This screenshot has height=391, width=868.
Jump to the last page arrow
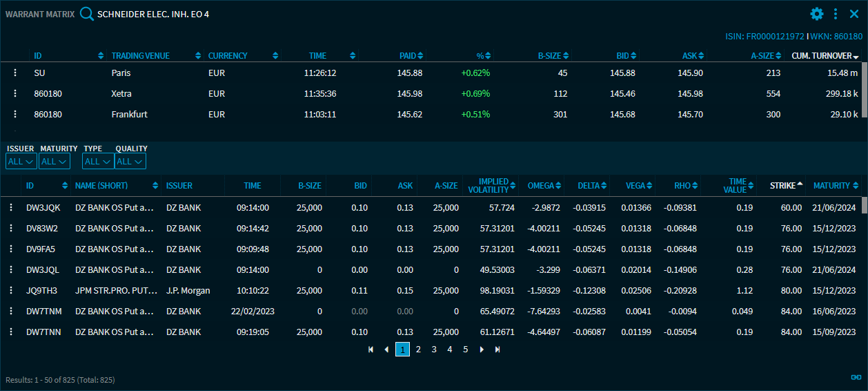(497, 350)
